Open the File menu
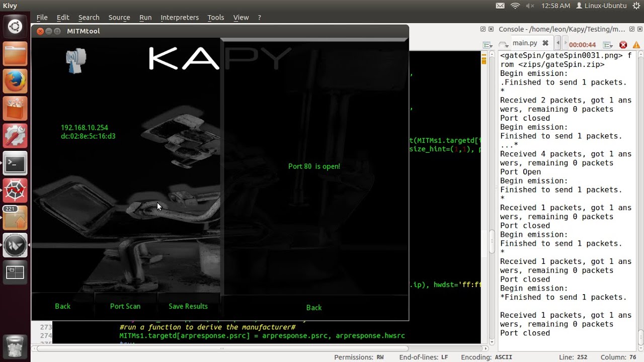644x362 pixels. tap(42, 17)
